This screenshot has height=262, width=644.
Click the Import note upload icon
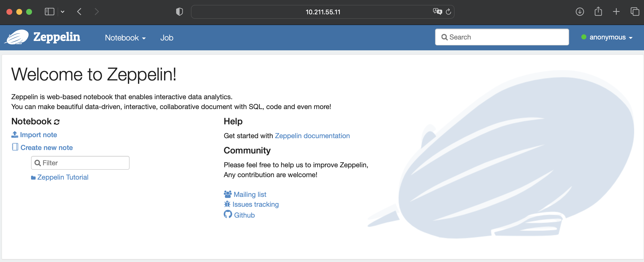point(15,134)
